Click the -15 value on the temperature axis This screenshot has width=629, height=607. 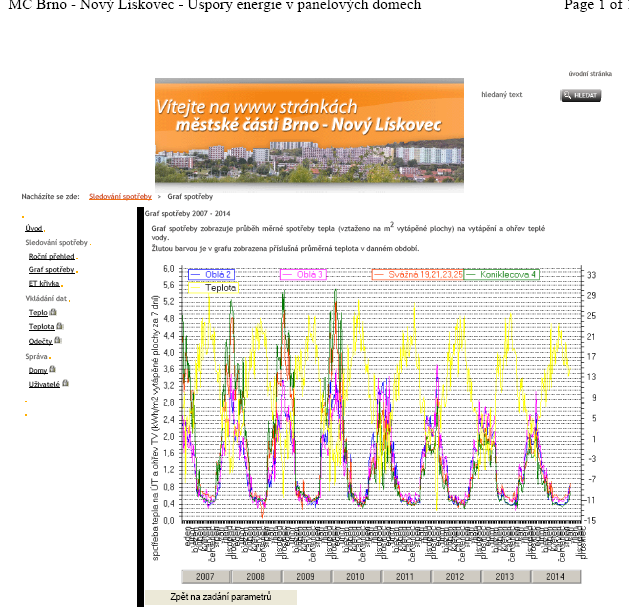point(590,520)
